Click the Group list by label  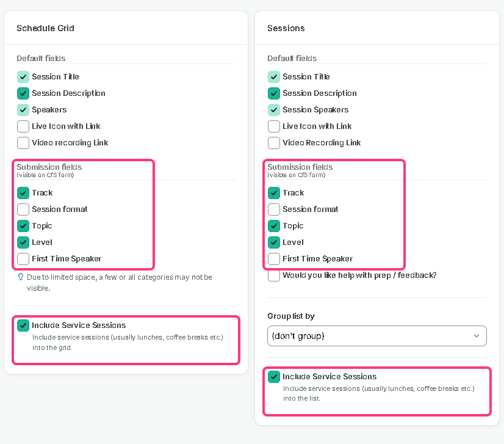[x=291, y=316]
